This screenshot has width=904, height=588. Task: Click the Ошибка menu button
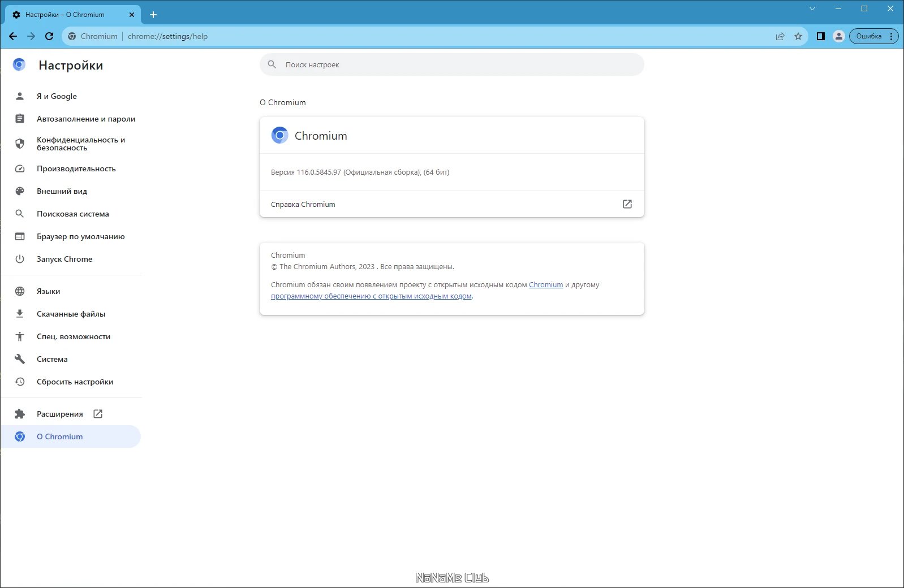(x=874, y=36)
